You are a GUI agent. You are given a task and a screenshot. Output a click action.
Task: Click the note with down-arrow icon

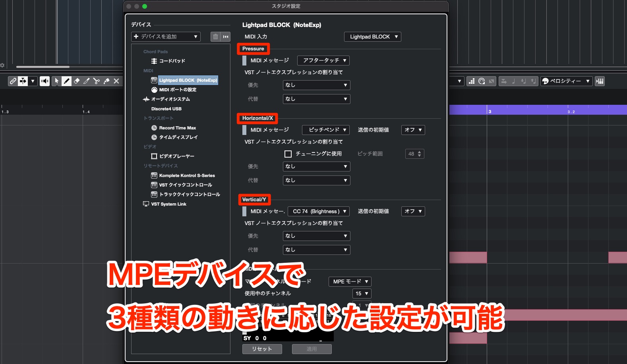pyautogui.click(x=524, y=81)
